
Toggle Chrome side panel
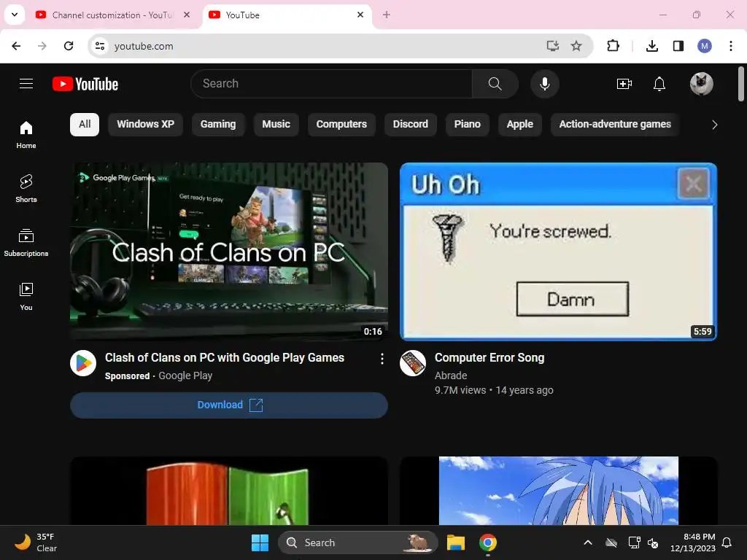click(678, 46)
